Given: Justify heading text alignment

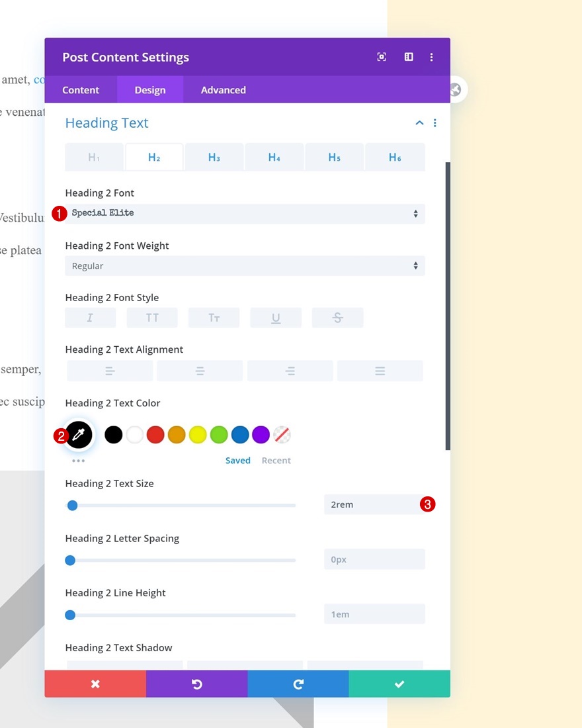Looking at the screenshot, I should [x=380, y=371].
